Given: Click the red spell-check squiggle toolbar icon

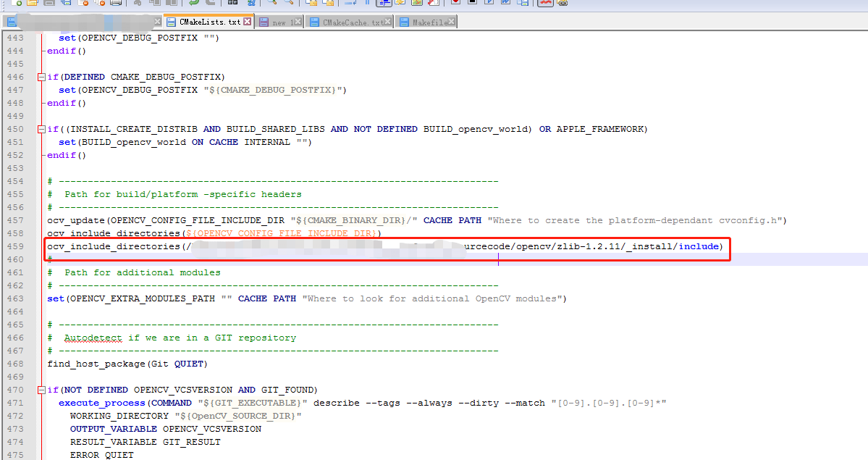Looking at the screenshot, I should point(546,2).
